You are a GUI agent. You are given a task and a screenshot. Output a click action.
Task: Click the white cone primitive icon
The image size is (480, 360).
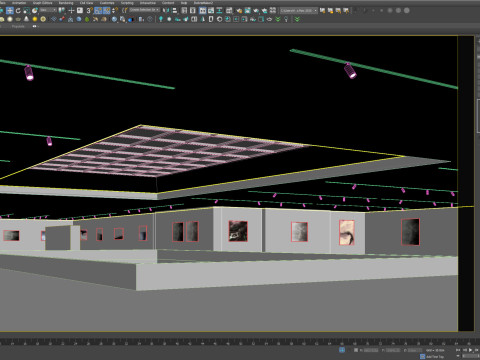(x=26, y=19)
